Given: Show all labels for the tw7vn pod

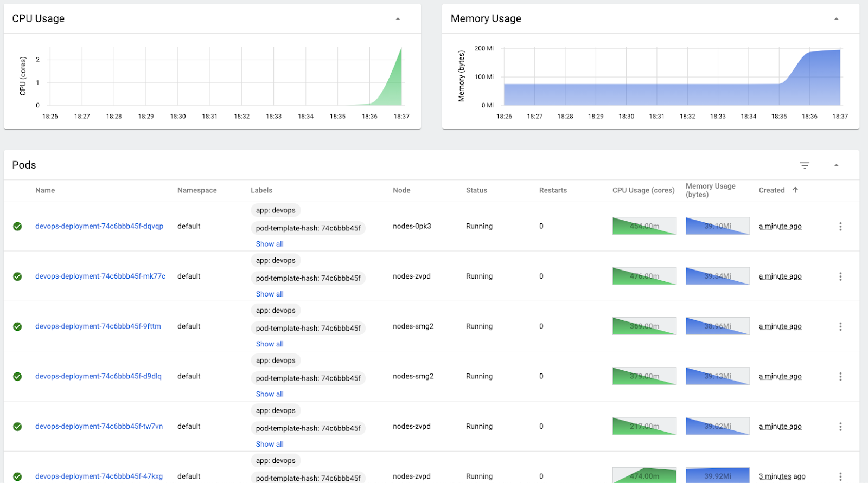Looking at the screenshot, I should coord(270,444).
